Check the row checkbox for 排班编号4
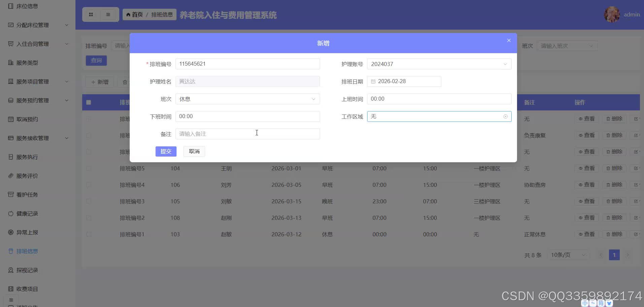Screen dimensions: 644x307 89,185
